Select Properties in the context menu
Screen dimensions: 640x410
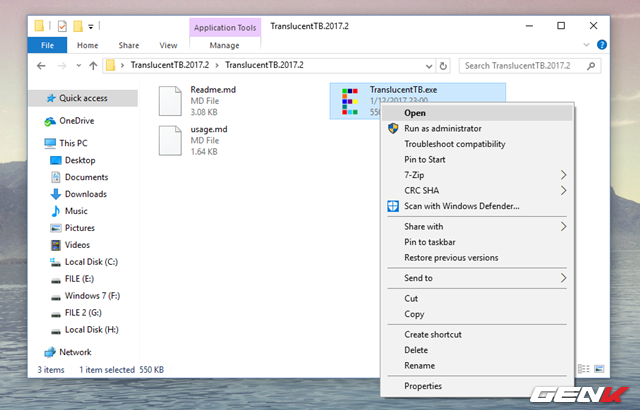423,386
